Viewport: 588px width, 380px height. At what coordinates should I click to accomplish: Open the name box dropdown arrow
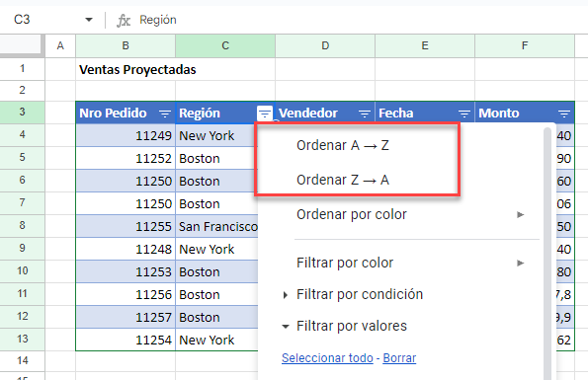tap(89, 20)
